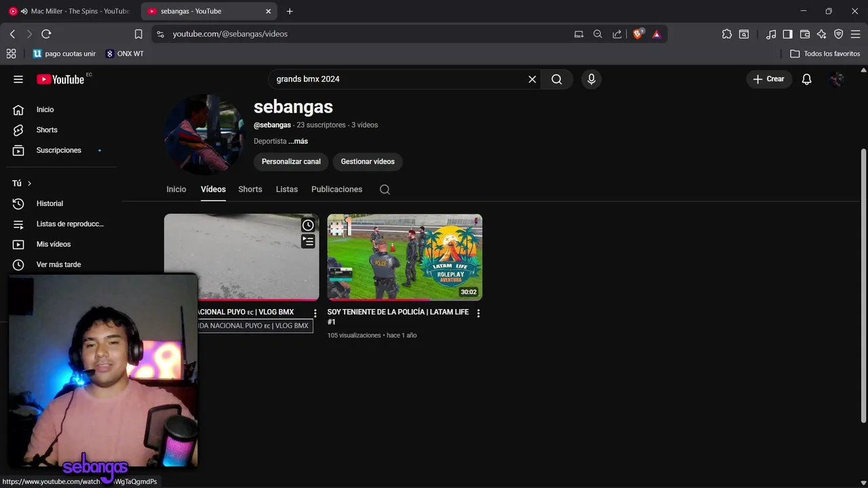Open the pago cuotas unir bookmark
The height and width of the screenshot is (488, 868).
[x=64, y=54]
